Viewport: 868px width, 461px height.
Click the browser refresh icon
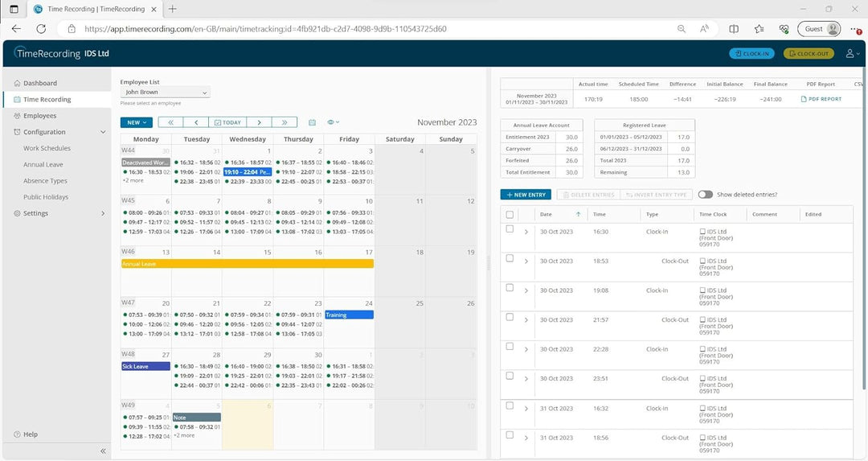(x=41, y=28)
